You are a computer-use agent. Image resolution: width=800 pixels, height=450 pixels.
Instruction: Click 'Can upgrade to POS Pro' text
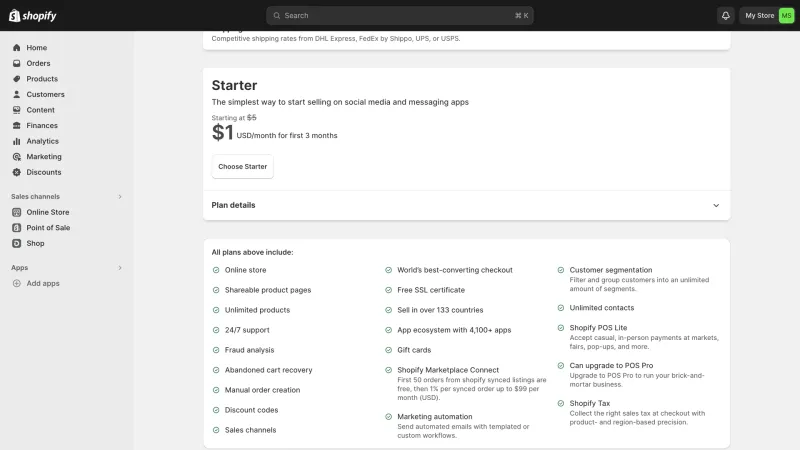(611, 365)
